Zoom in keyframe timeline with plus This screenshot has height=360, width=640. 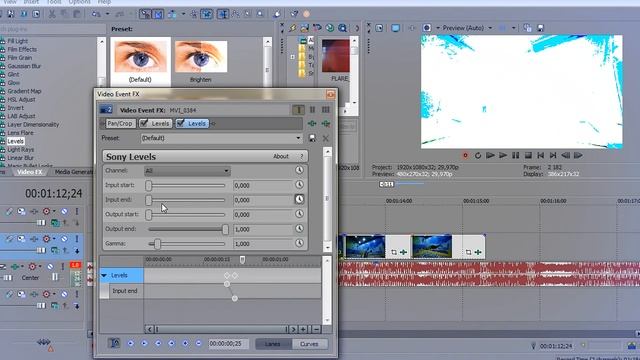pyautogui.click(x=303, y=329)
